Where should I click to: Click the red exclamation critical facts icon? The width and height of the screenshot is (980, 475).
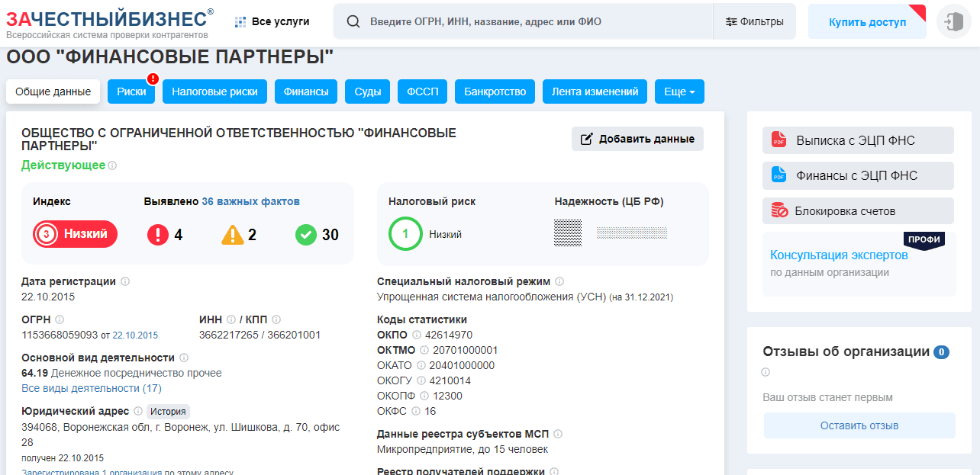158,235
